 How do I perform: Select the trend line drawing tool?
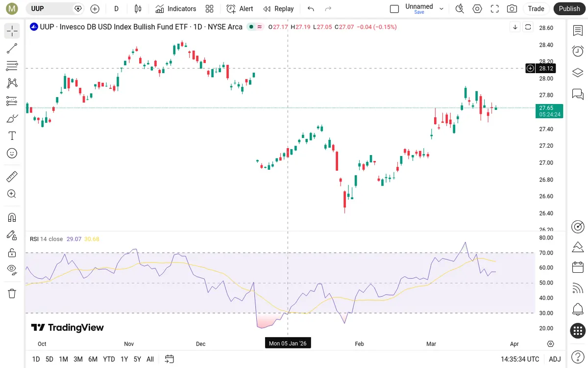pos(12,48)
